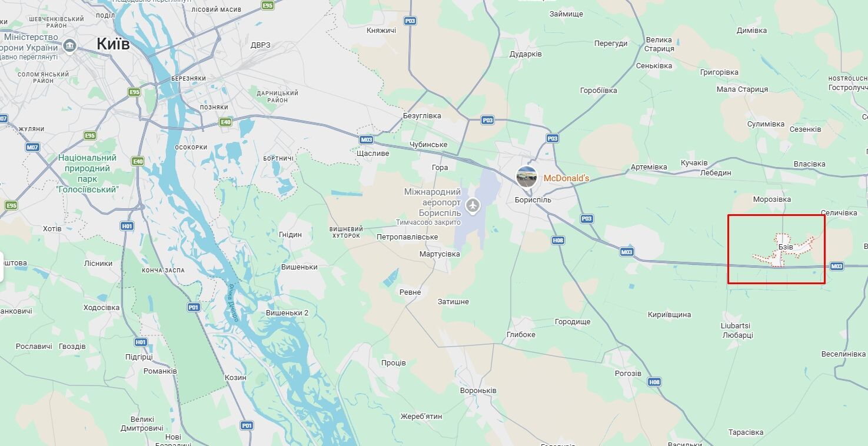Select the Київ city label
This screenshot has height=446, width=868.
point(114,45)
